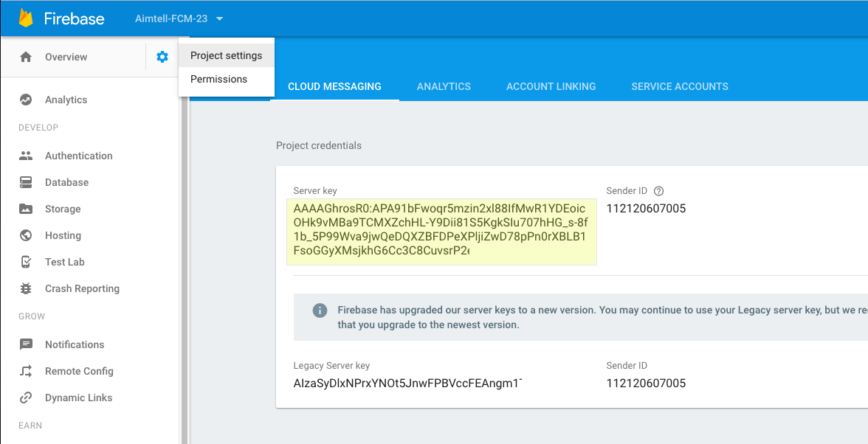Image resolution: width=868 pixels, height=444 pixels.
Task: Open the Account Linking tab
Action: point(551,87)
